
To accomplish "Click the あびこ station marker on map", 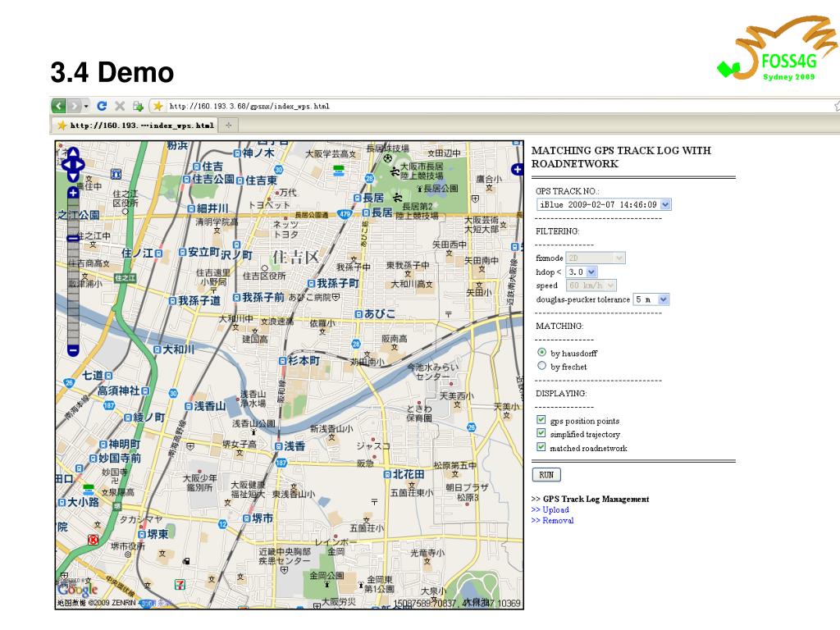I will [x=358, y=314].
